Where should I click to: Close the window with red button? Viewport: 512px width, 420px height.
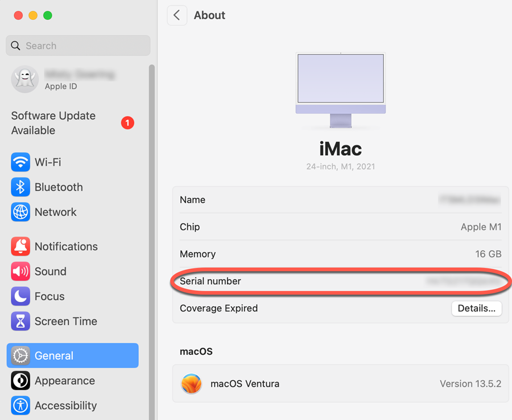pos(18,15)
